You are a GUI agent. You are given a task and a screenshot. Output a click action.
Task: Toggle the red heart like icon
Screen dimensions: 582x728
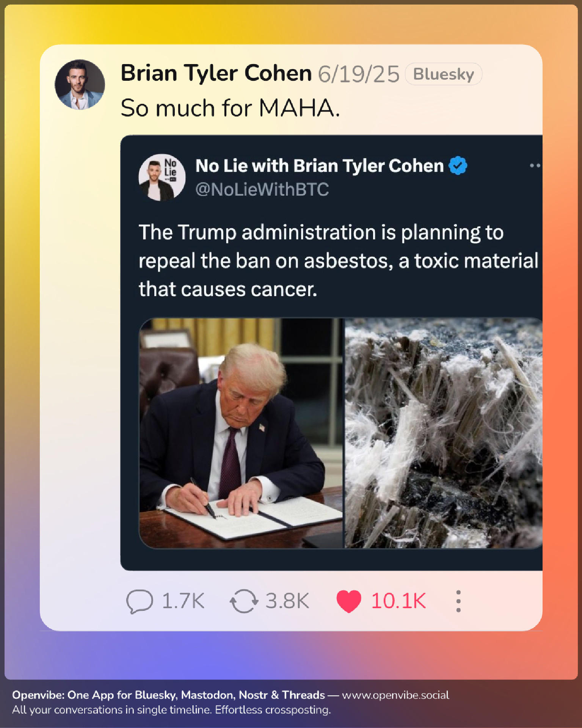point(348,601)
